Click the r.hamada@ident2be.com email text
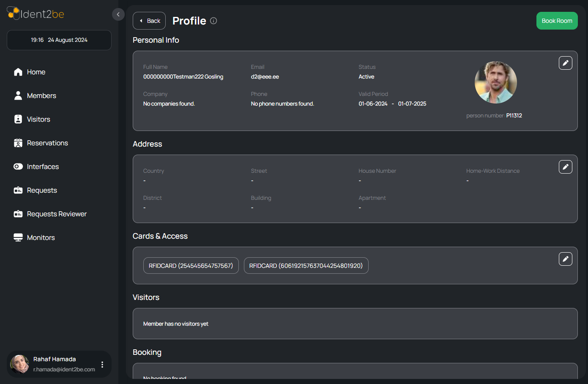588x384 pixels. click(x=64, y=370)
